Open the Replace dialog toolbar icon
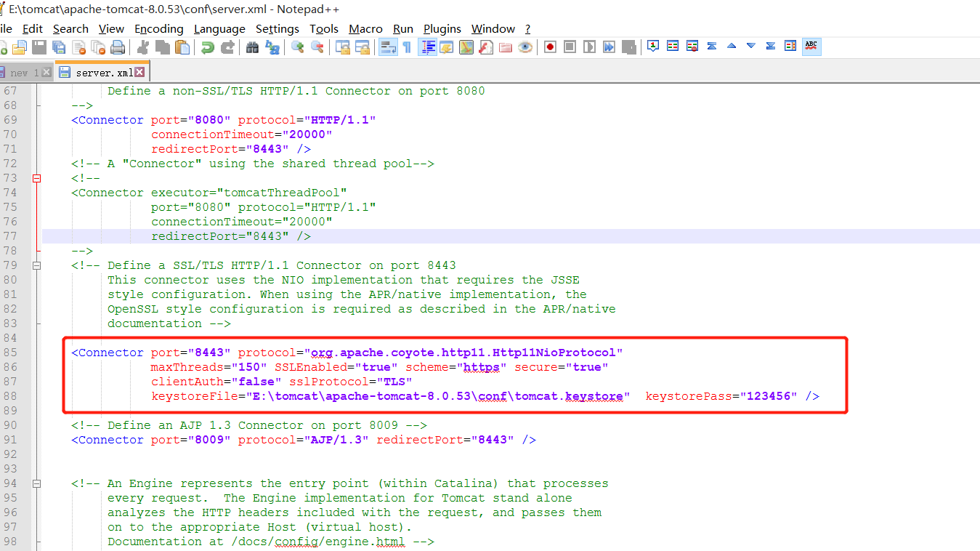The height and width of the screenshot is (551, 980). [x=272, y=47]
